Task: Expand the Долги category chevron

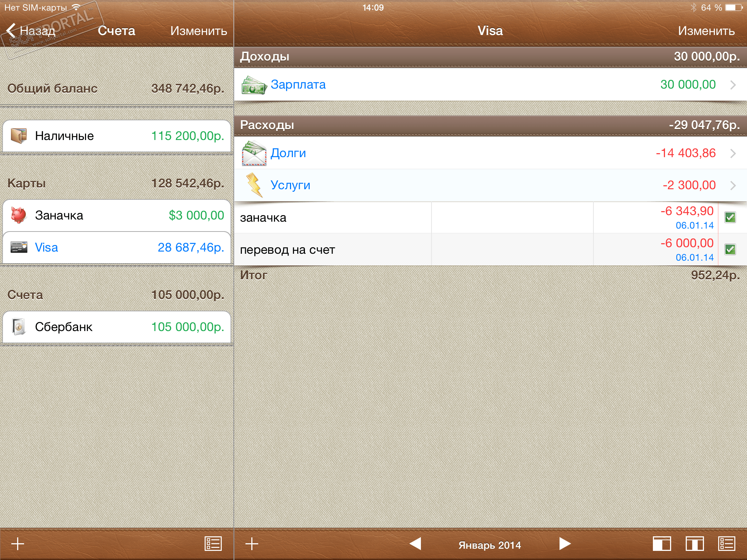Action: click(733, 153)
